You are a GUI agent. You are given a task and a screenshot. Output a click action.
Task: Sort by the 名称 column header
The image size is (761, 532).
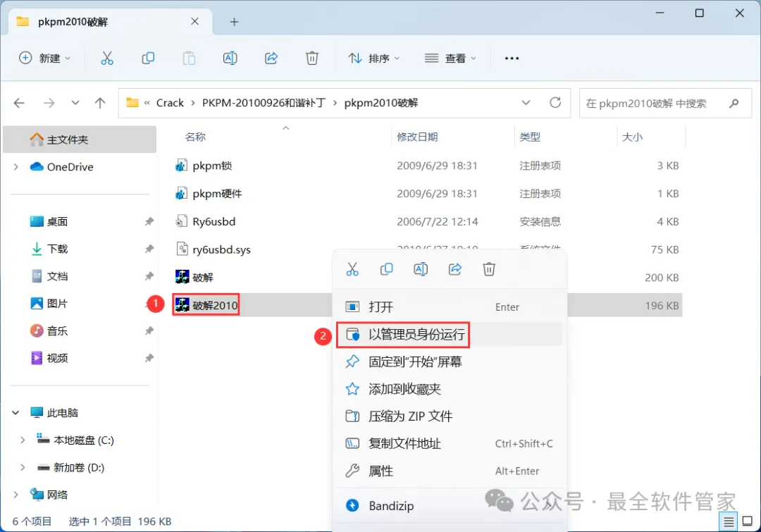pos(195,137)
